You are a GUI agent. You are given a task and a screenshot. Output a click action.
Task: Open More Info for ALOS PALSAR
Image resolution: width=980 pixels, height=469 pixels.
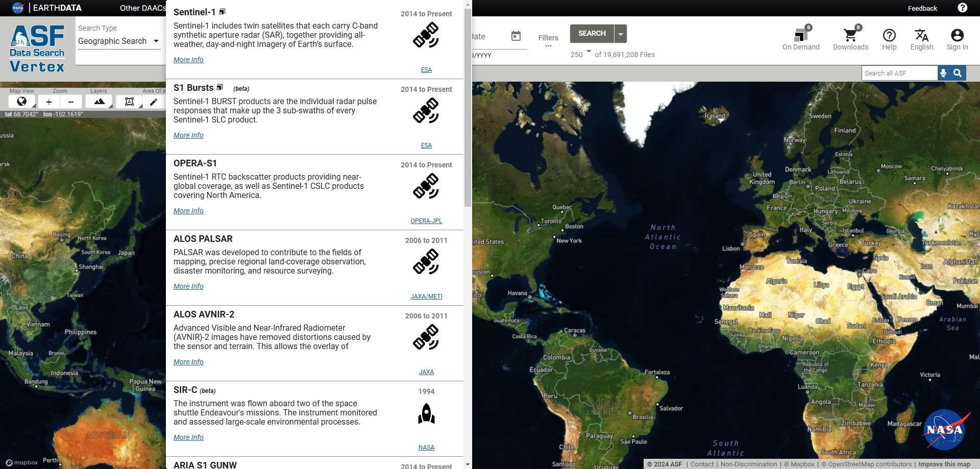188,286
